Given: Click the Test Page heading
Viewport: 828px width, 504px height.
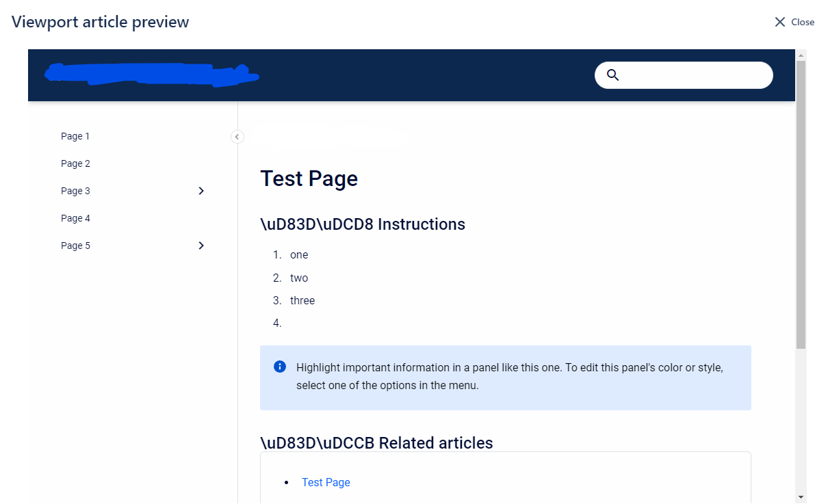Looking at the screenshot, I should (309, 178).
